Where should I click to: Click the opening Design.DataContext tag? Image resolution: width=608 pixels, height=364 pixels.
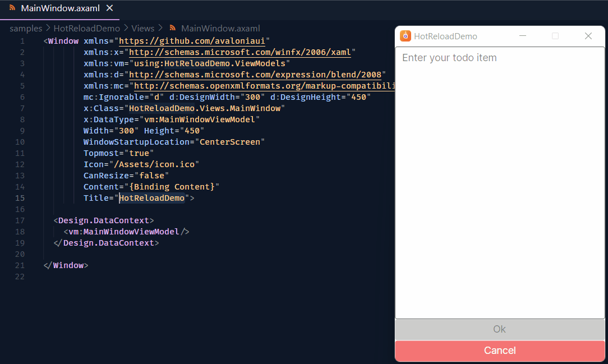104,220
